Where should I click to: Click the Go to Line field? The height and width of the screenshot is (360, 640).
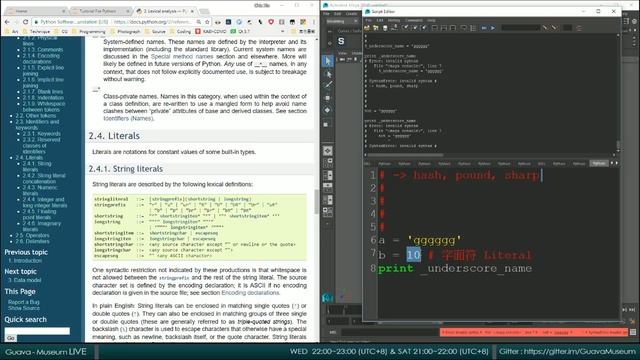coord(567,28)
